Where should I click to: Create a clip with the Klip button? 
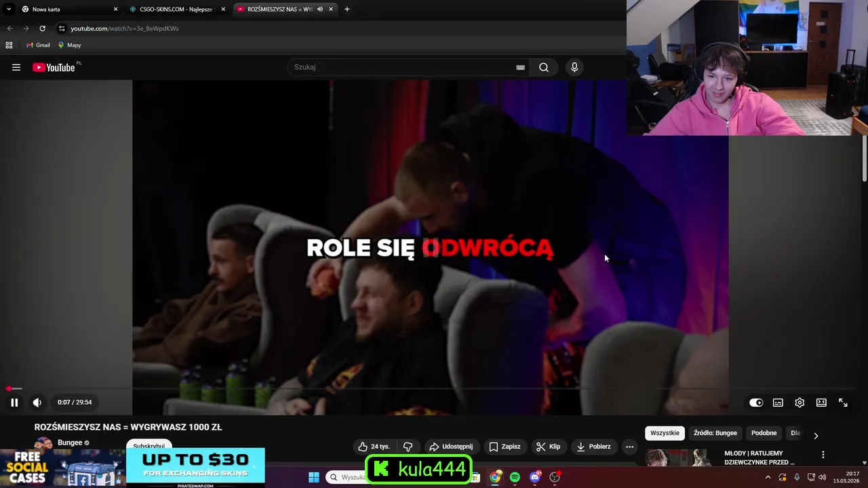coord(548,447)
